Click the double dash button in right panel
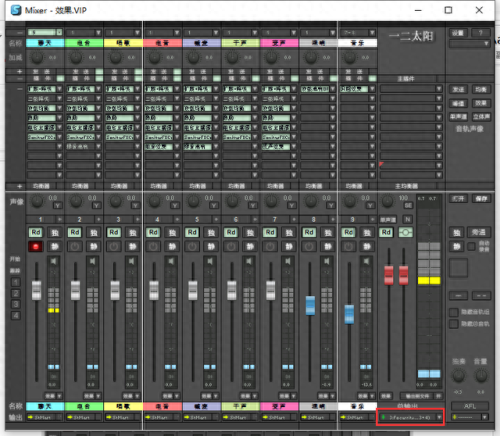This screenshot has width=500, height=436. 481,296
